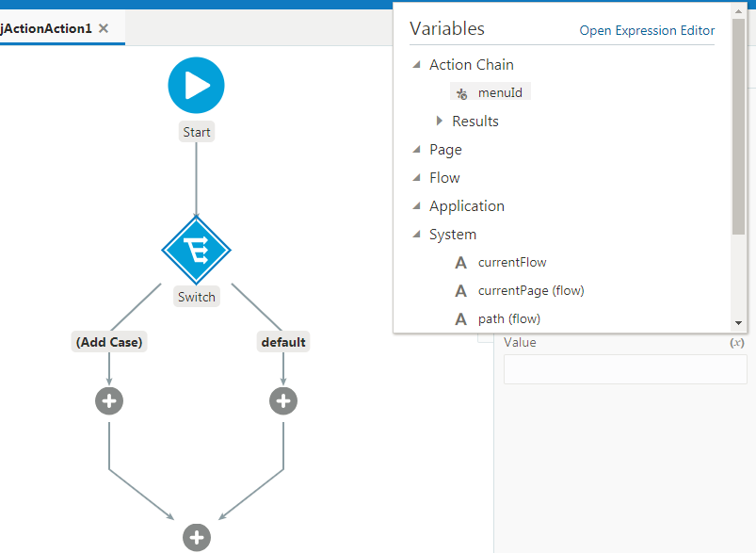Click the variable icon next to menuId
The width and height of the screenshot is (756, 553).
(460, 92)
